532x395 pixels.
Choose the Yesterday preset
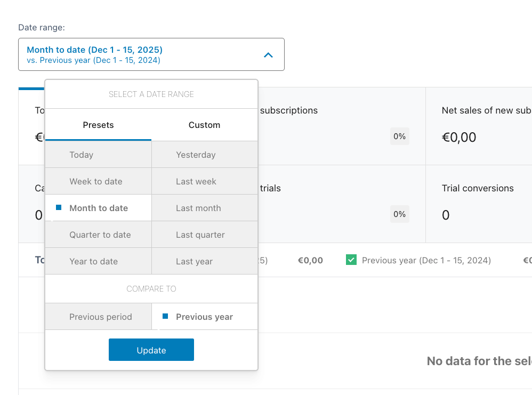coord(205,155)
